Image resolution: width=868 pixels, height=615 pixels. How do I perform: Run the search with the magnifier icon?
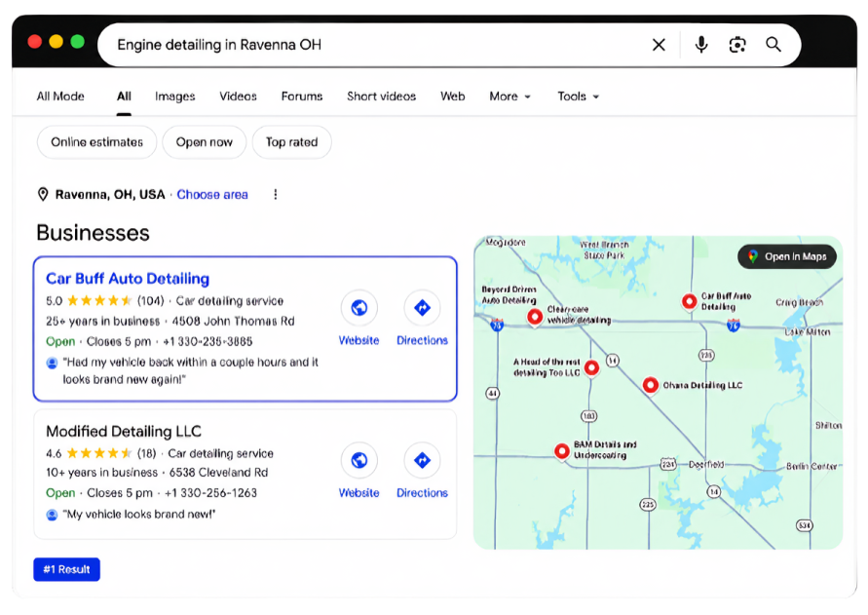pos(774,44)
